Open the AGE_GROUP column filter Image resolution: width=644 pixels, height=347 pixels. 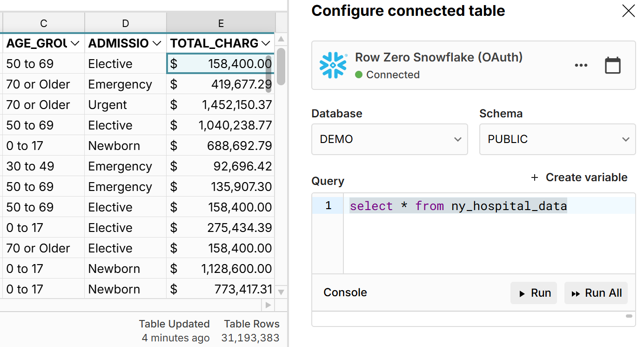[x=76, y=43]
